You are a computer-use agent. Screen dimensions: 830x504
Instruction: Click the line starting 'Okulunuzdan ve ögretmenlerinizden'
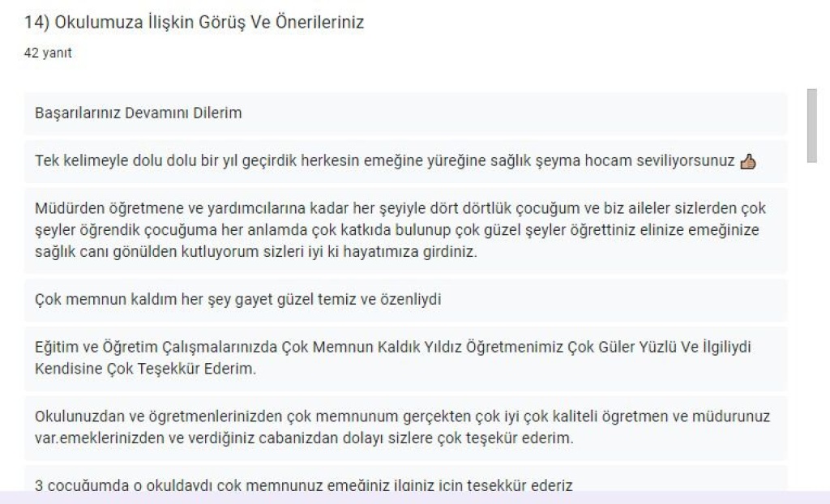pos(402,416)
